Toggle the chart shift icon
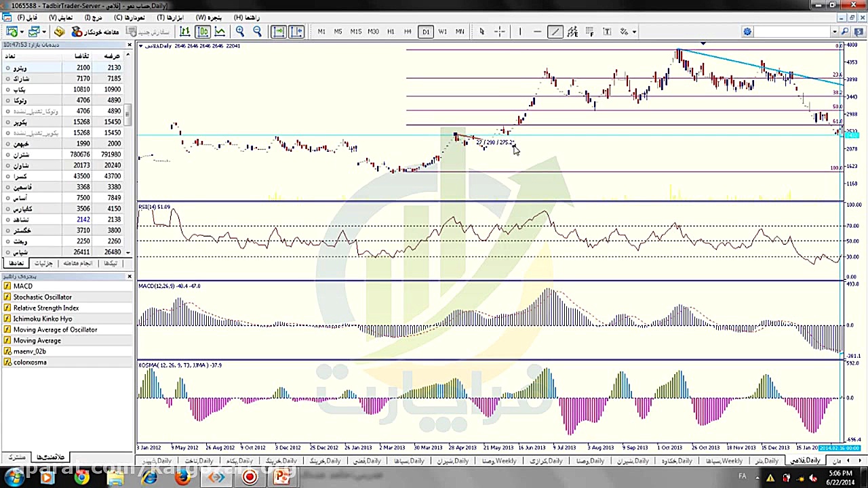The image size is (868, 488). tap(296, 31)
